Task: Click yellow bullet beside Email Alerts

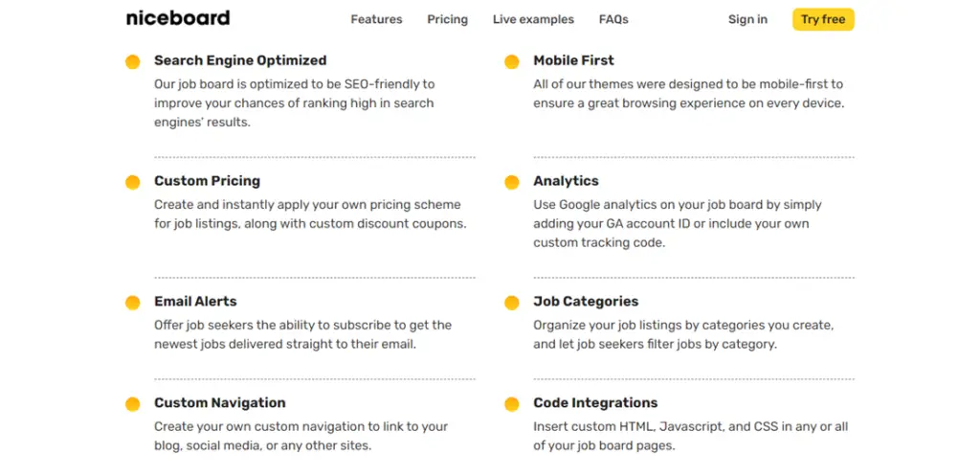Action: (132, 303)
